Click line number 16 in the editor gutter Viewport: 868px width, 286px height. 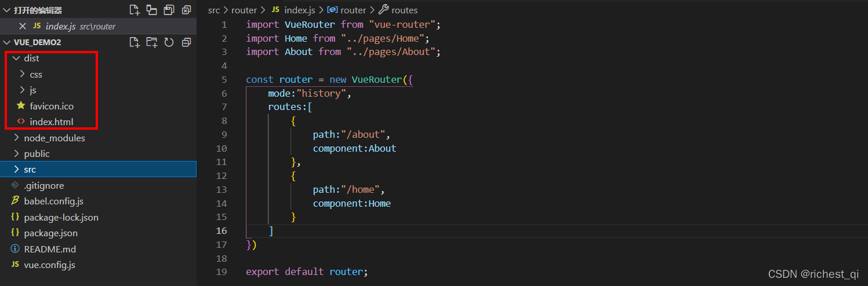(221, 231)
